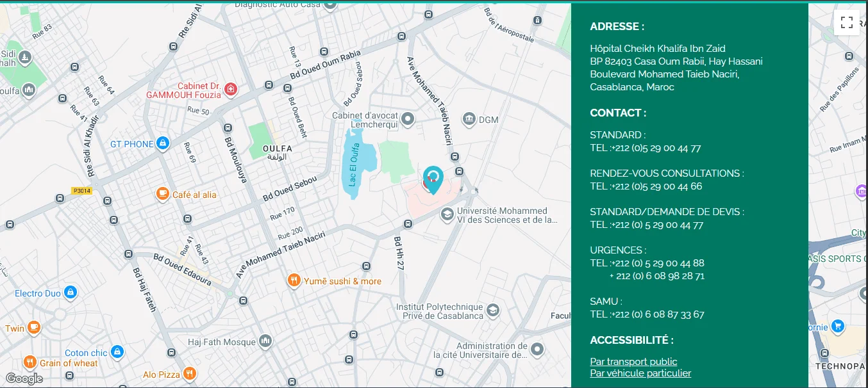The height and width of the screenshot is (388, 868).
Task: Click the Café al alia coffee pin
Action: point(163,194)
